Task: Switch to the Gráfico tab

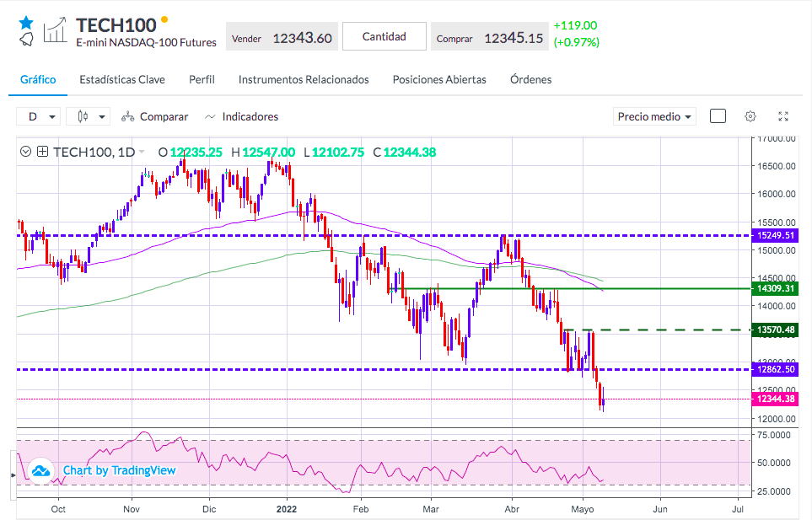Action: (x=38, y=80)
